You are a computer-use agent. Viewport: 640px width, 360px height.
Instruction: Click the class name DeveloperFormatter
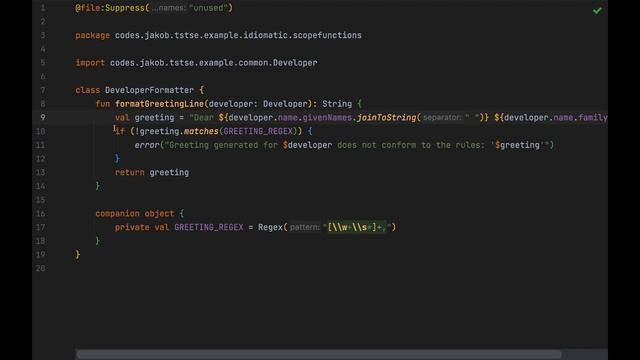coord(149,90)
